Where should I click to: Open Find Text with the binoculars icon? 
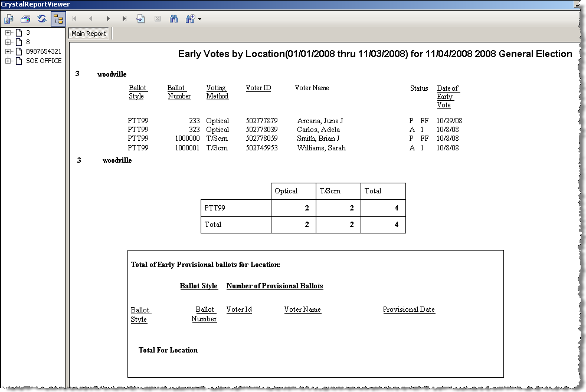[173, 19]
